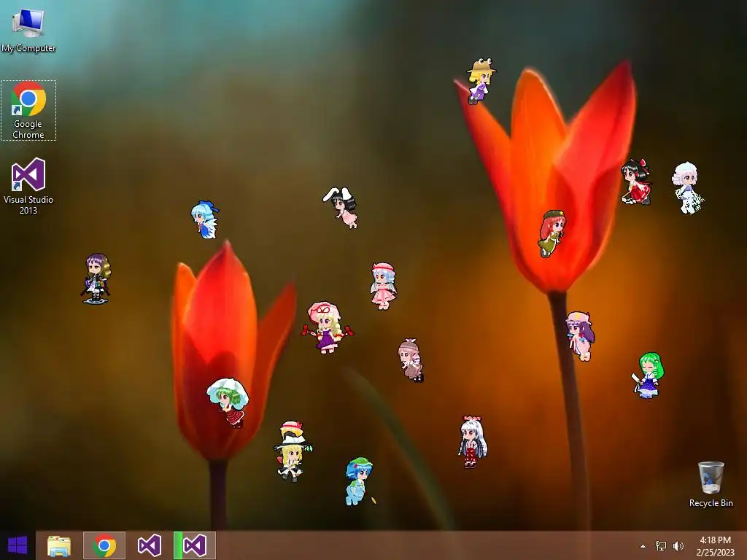Click the first Visual Studio taskbar icon
This screenshot has width=747, height=560.
pyautogui.click(x=149, y=545)
